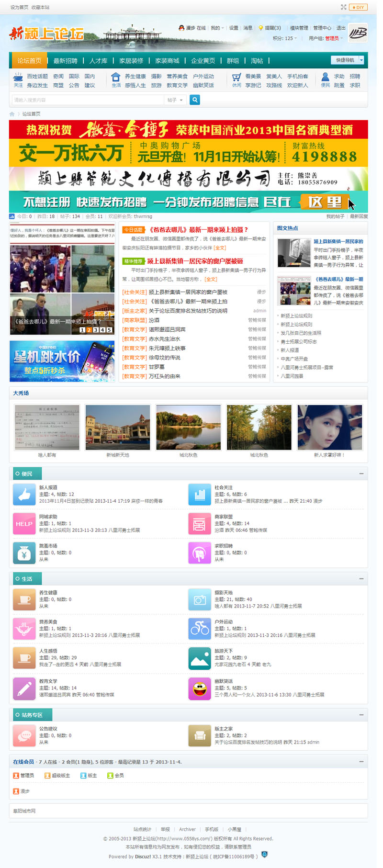The height and width of the screenshot is (868, 383).
Task: Collapse the 在线会员 section
Action: pyautogui.click(x=361, y=761)
